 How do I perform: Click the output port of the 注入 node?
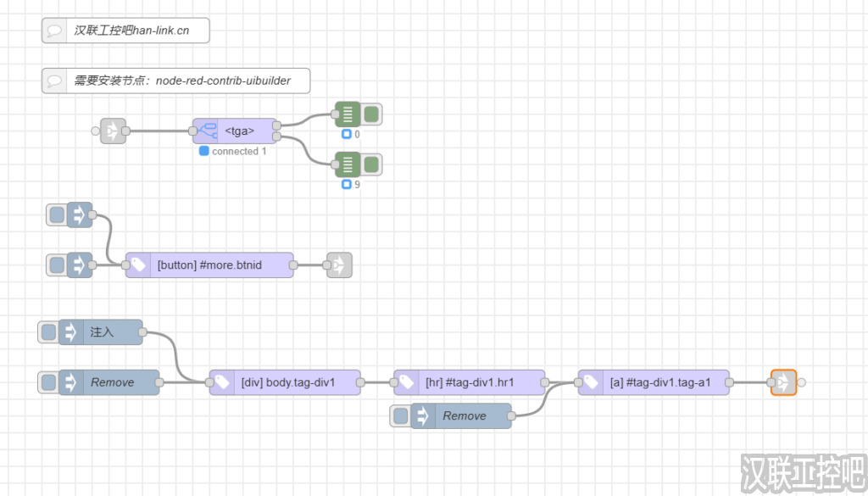[x=142, y=332]
